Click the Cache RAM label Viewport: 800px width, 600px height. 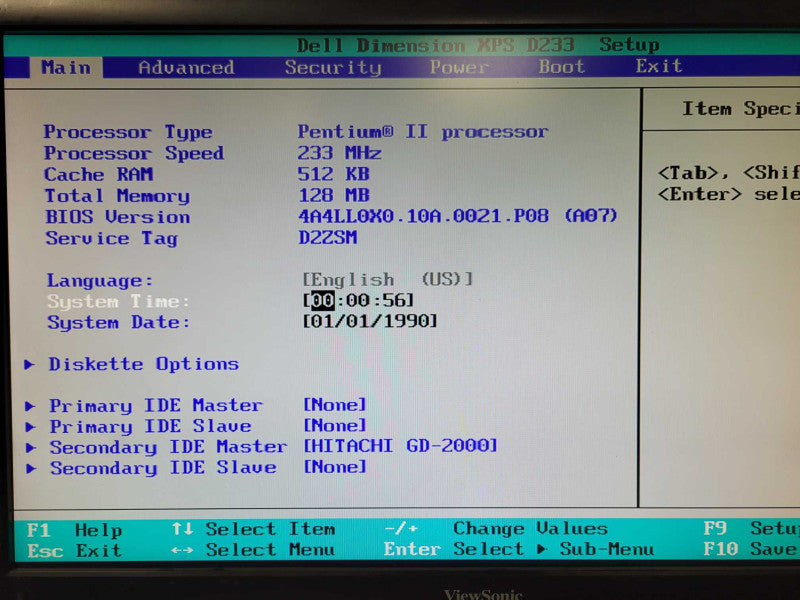(x=98, y=174)
